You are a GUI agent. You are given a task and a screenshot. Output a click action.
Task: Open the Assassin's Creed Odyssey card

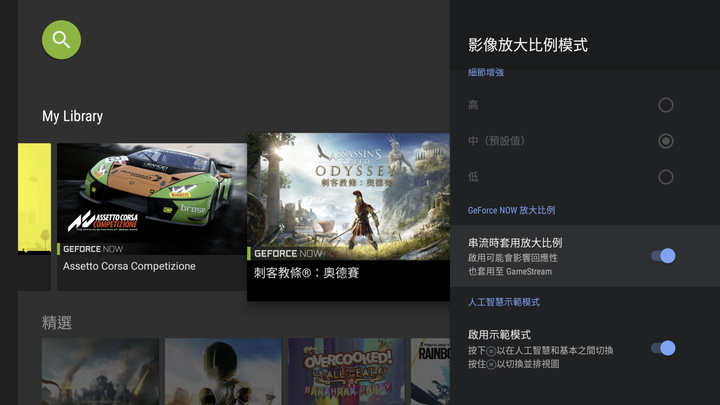click(x=348, y=217)
